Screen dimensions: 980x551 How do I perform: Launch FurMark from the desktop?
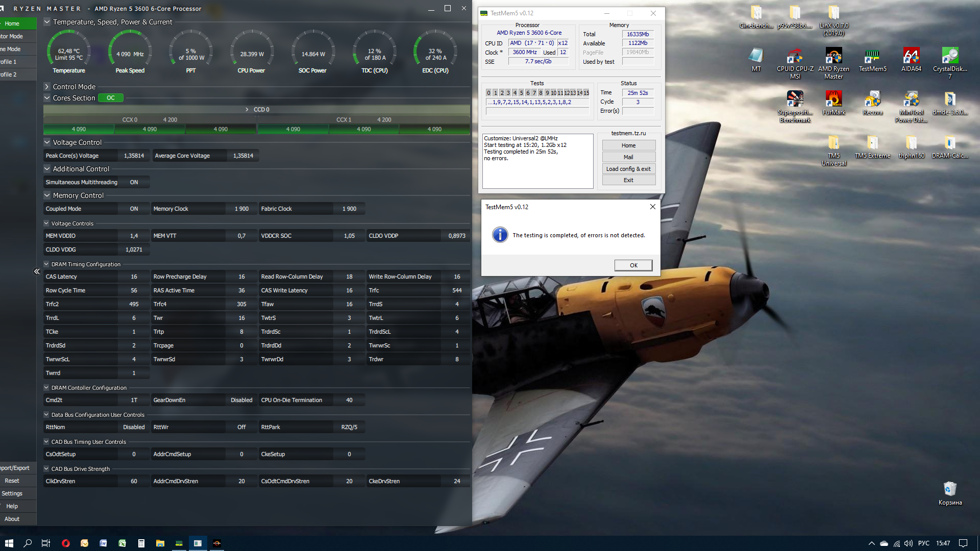click(834, 99)
